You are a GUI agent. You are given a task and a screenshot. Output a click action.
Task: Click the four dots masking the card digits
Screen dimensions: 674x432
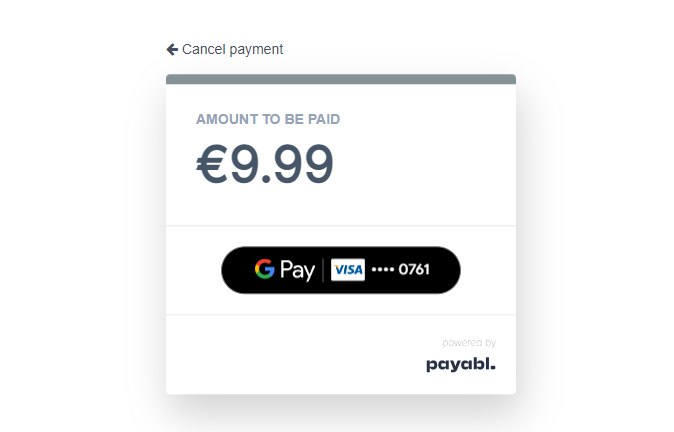tap(383, 270)
